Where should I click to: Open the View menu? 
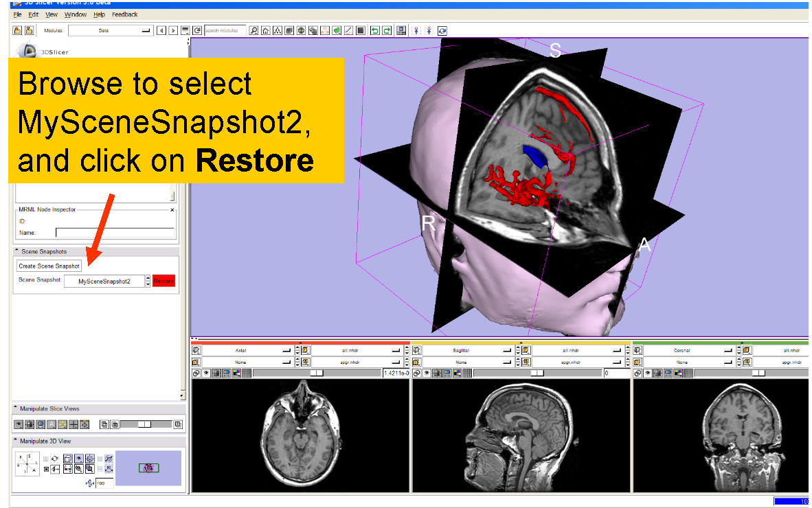[52, 14]
